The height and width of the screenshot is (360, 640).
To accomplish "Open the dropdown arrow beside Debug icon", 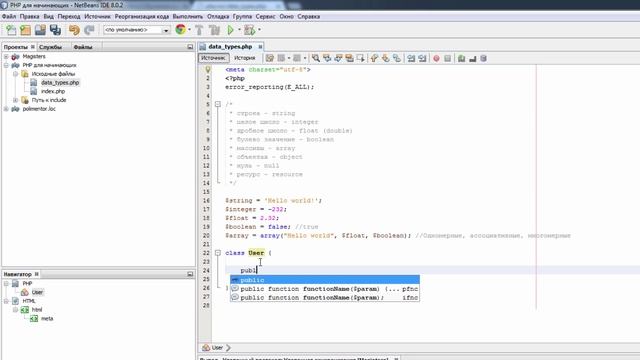I will [259, 30].
